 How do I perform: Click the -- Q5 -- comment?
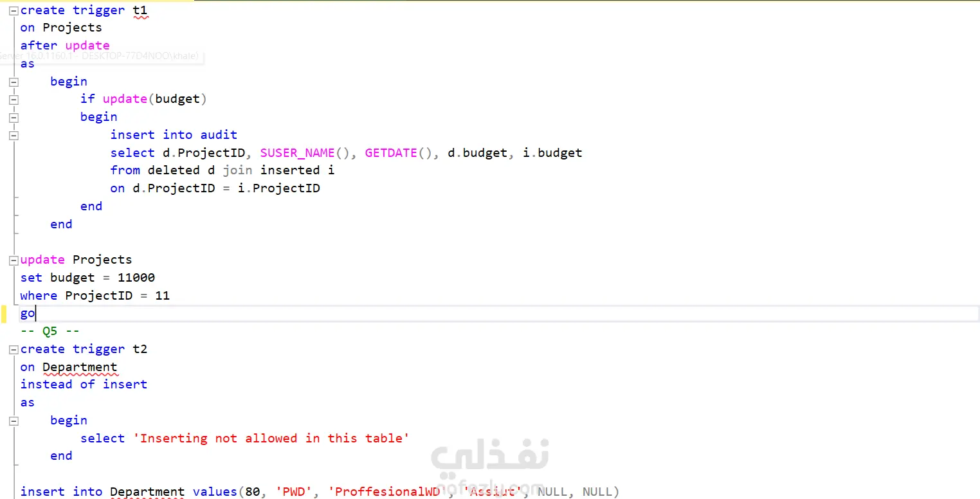[50, 331]
